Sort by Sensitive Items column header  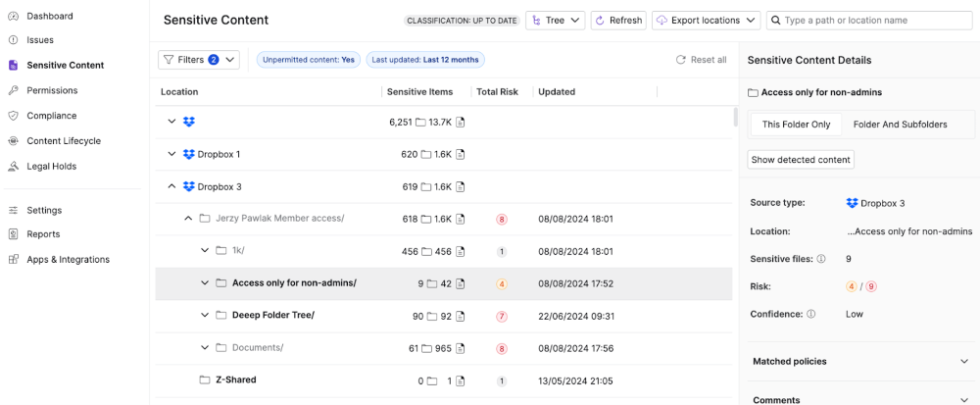pyautogui.click(x=420, y=92)
